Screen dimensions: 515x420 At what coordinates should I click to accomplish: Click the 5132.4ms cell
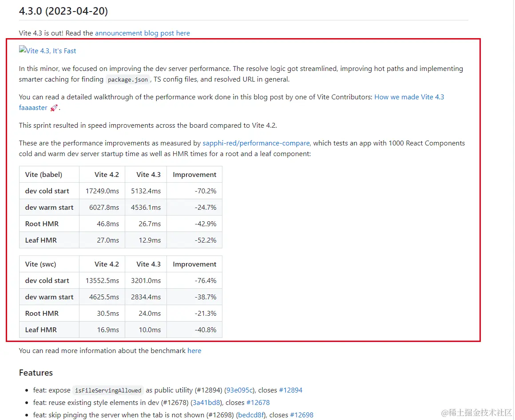(x=146, y=191)
